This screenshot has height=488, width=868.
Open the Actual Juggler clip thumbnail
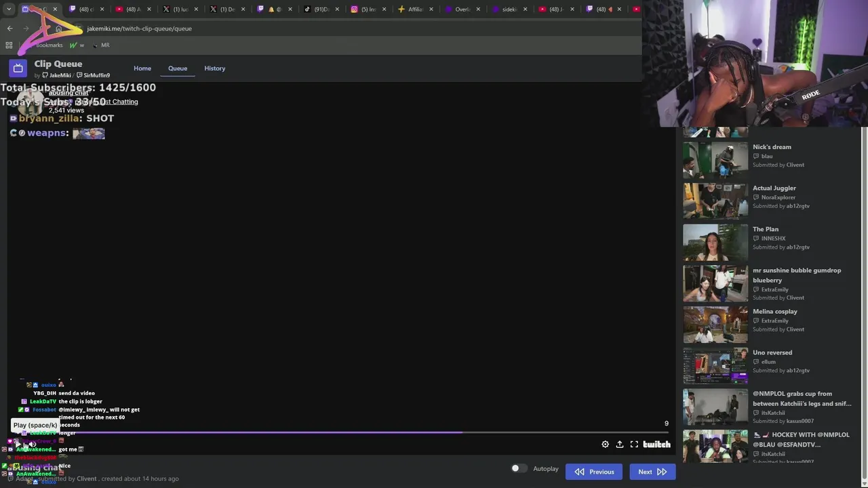(x=715, y=201)
